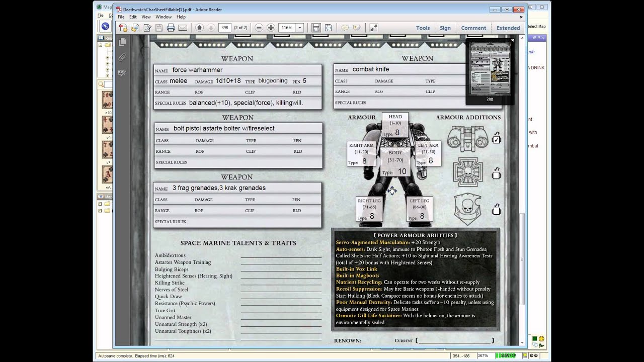The image size is (644, 362).
Task: Toggle read mode expand icon
Action: click(374, 28)
